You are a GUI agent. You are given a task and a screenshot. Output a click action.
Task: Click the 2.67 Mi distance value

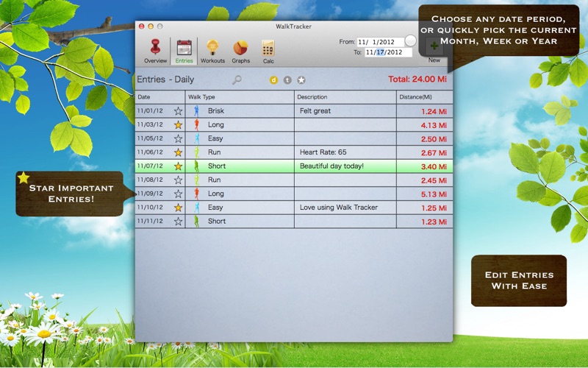(x=434, y=153)
